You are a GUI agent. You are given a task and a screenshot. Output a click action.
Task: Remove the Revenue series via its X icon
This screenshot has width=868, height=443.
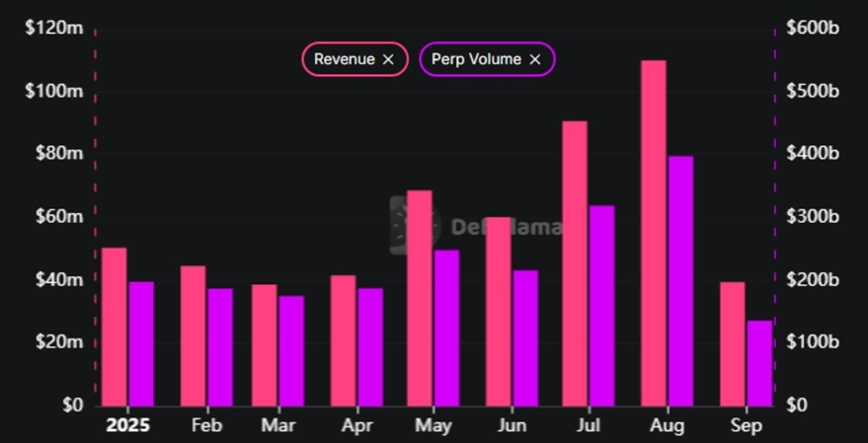point(388,59)
